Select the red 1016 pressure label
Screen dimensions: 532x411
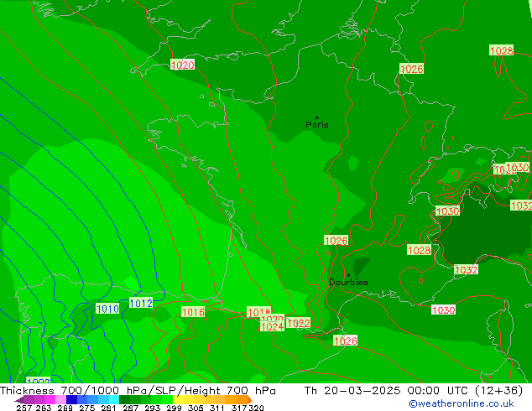click(193, 312)
